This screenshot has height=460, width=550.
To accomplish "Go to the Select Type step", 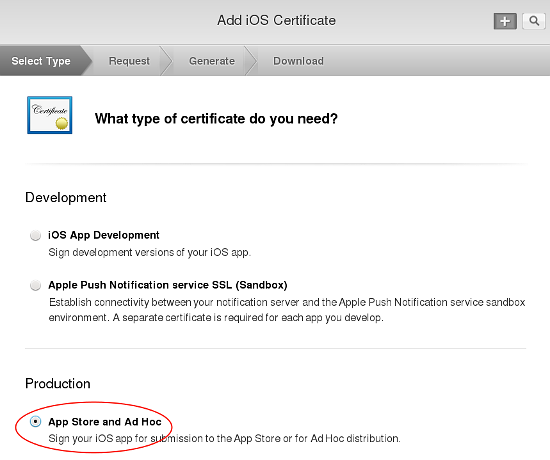I will [41, 61].
